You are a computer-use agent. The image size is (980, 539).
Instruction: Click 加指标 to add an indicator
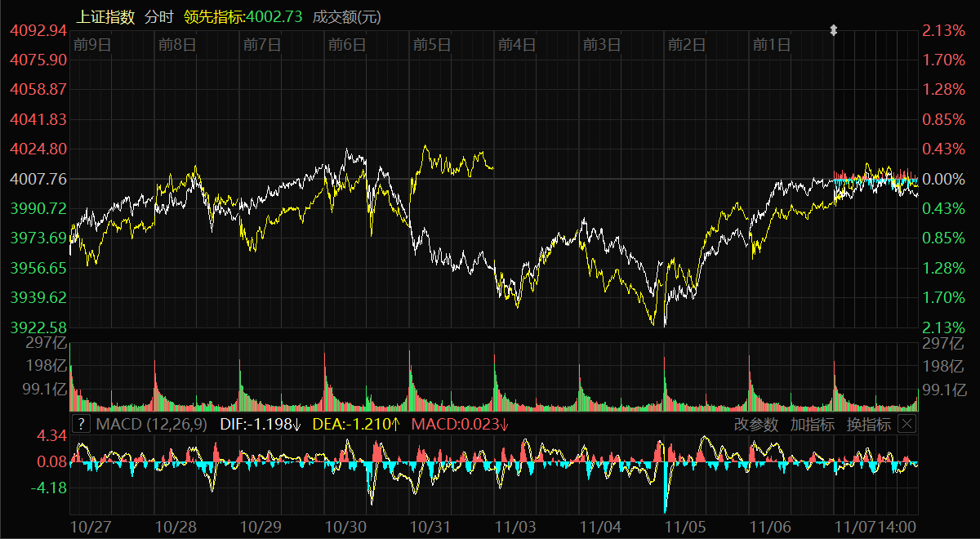coord(813,424)
